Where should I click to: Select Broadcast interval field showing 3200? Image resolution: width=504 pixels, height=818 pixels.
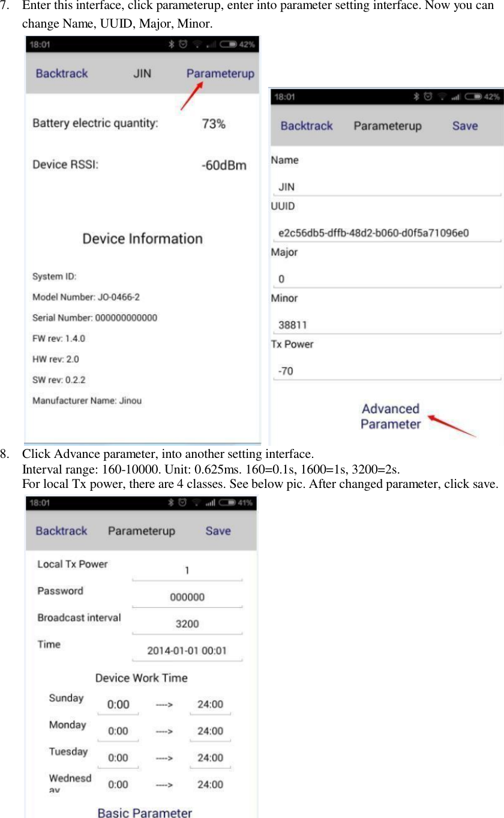point(187,624)
